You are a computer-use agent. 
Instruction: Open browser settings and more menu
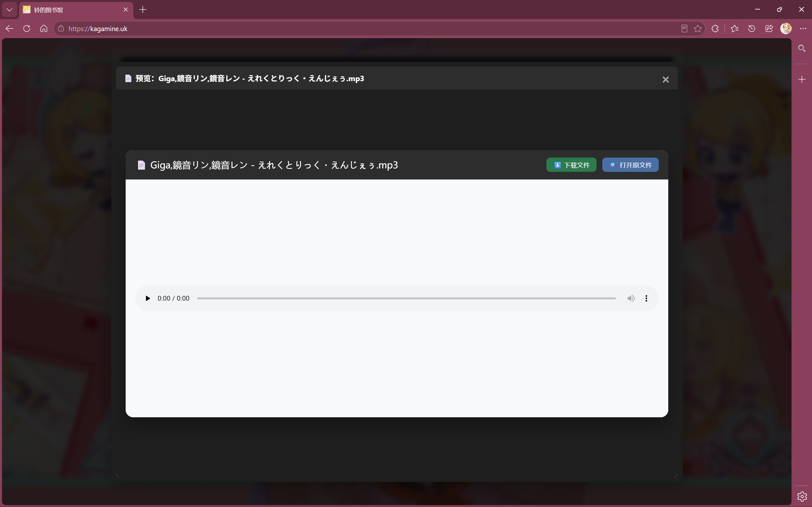click(x=803, y=29)
